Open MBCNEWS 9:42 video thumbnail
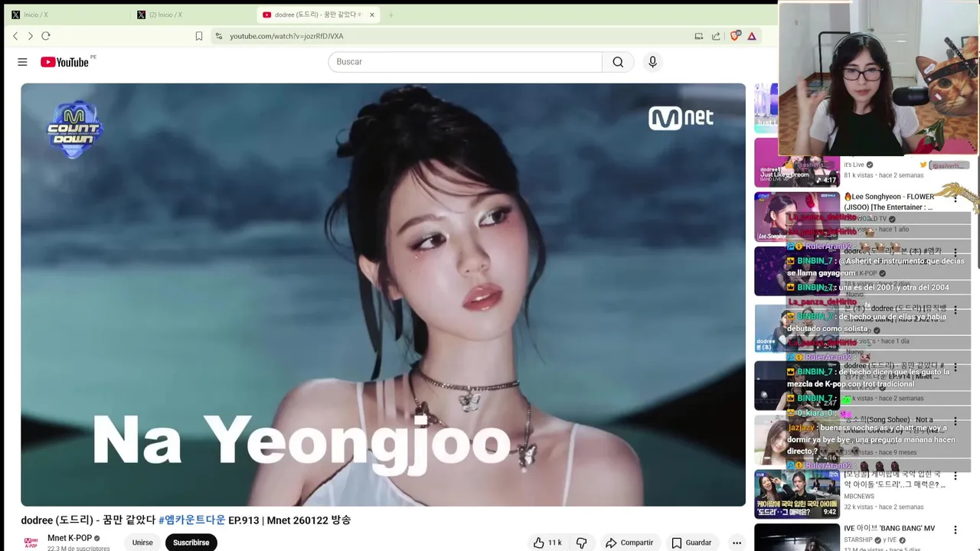This screenshot has height=551, width=980. point(796,494)
